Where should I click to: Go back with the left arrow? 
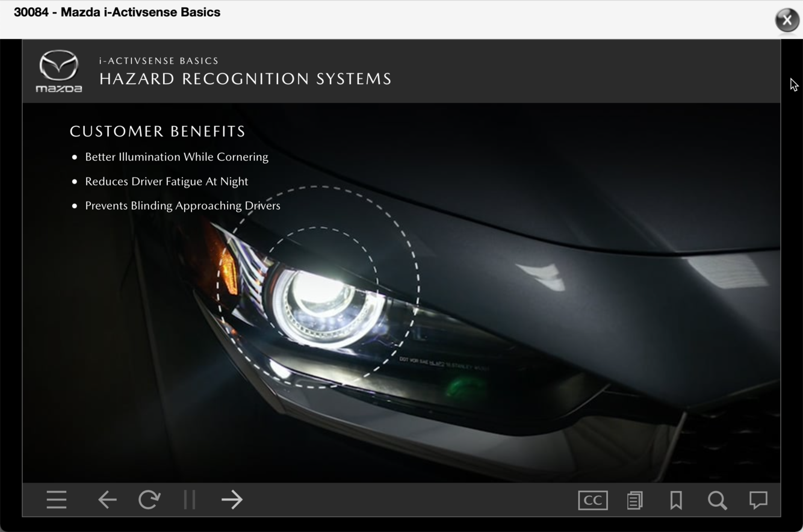pyautogui.click(x=107, y=500)
